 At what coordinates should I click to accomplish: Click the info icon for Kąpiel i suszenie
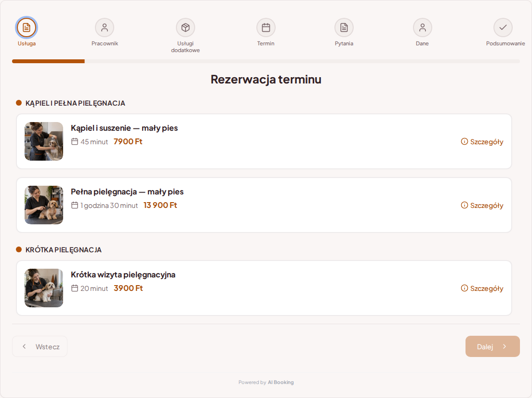click(464, 141)
